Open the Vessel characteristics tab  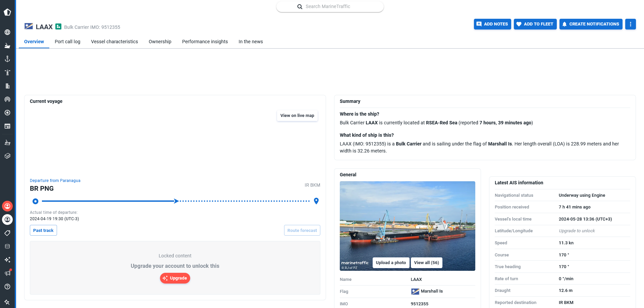(x=114, y=42)
